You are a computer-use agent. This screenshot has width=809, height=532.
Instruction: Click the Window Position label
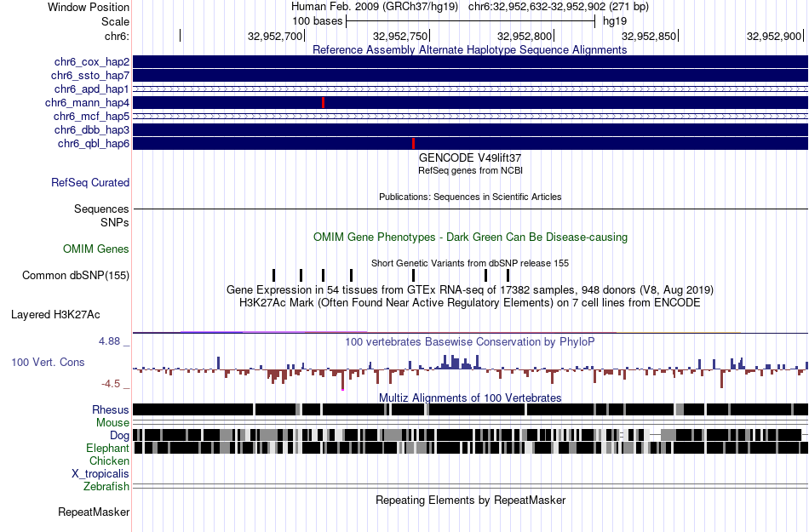coord(89,7)
